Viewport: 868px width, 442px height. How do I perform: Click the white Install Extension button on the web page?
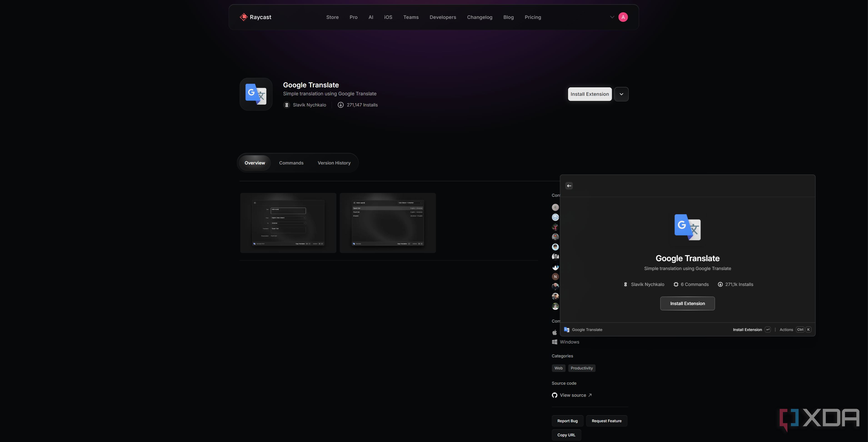pyautogui.click(x=590, y=94)
